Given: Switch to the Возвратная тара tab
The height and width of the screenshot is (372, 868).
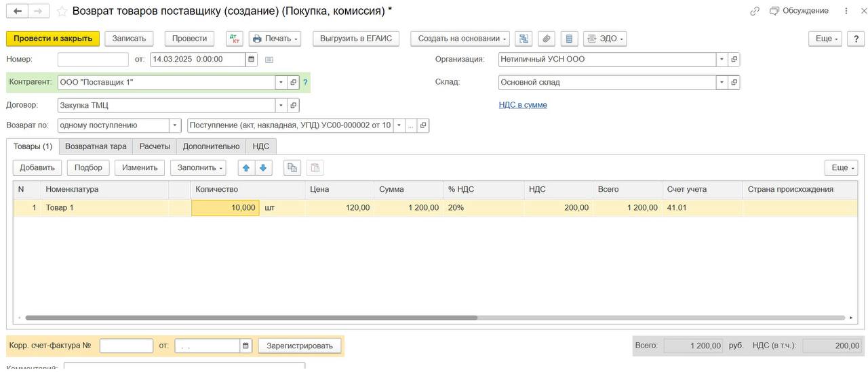Looking at the screenshot, I should 96,146.
